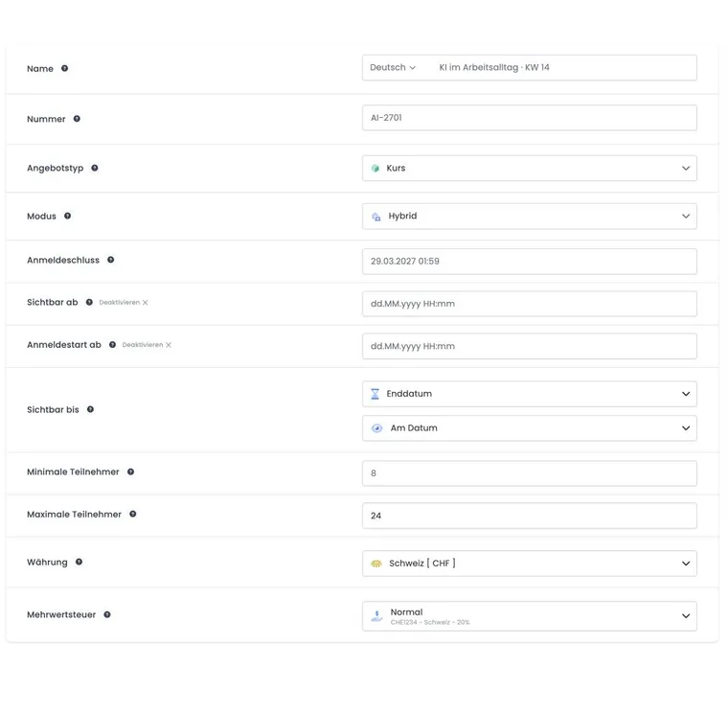Open the Am Datum dropdown
This screenshot has height=714, width=728.
(530, 427)
